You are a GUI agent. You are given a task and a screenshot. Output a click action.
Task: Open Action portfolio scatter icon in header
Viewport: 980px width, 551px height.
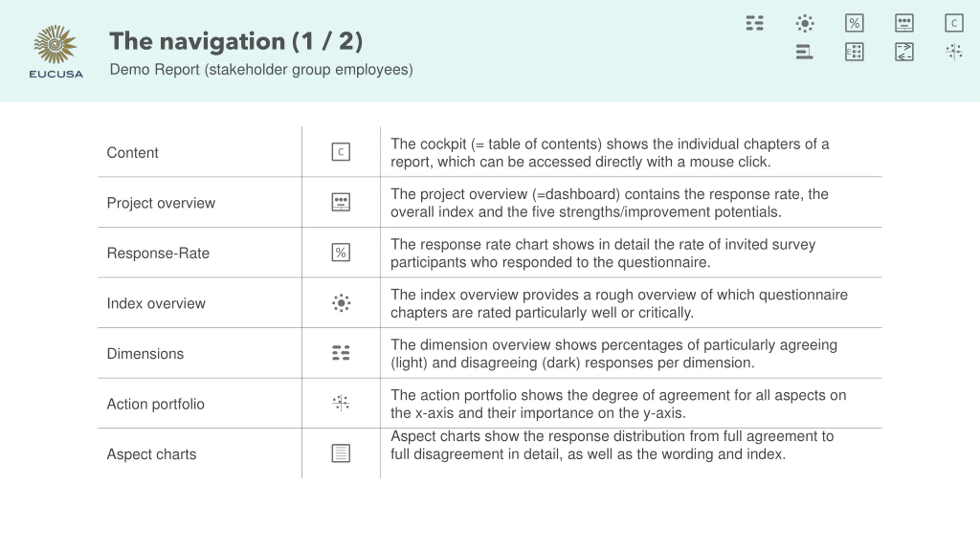tap(954, 52)
